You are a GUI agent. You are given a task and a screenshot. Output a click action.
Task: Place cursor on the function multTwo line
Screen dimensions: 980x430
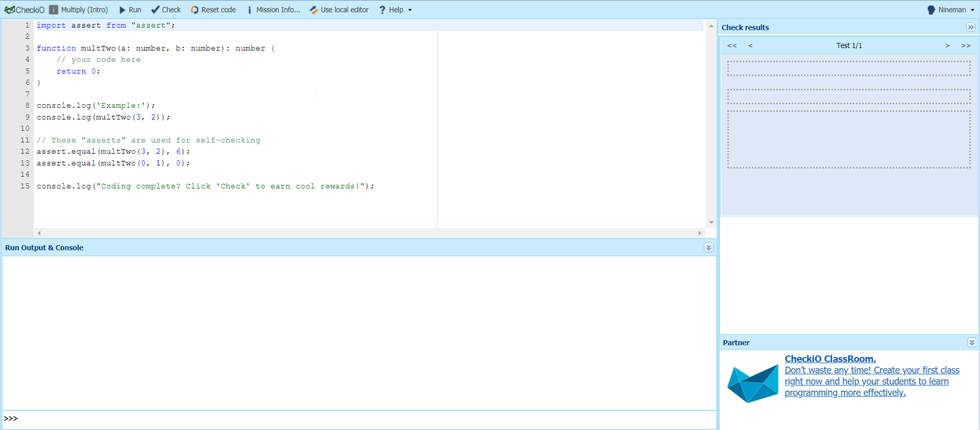(x=156, y=48)
